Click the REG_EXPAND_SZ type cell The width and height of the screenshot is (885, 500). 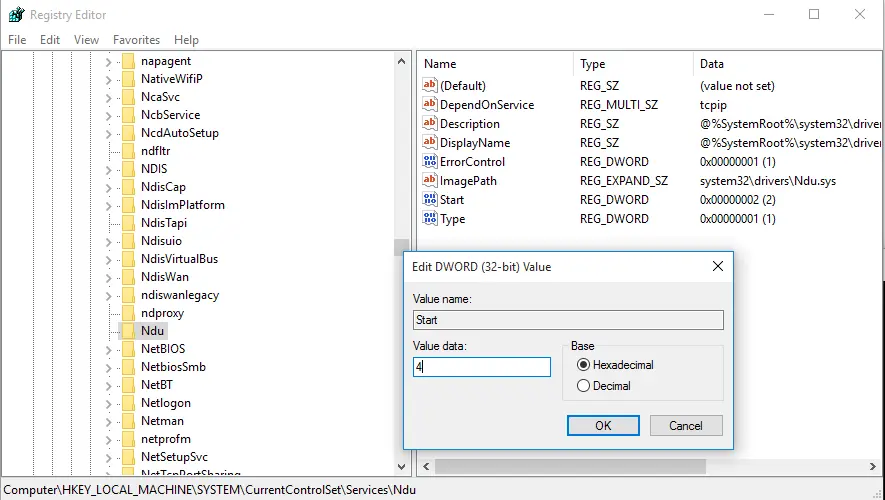pyautogui.click(x=624, y=181)
